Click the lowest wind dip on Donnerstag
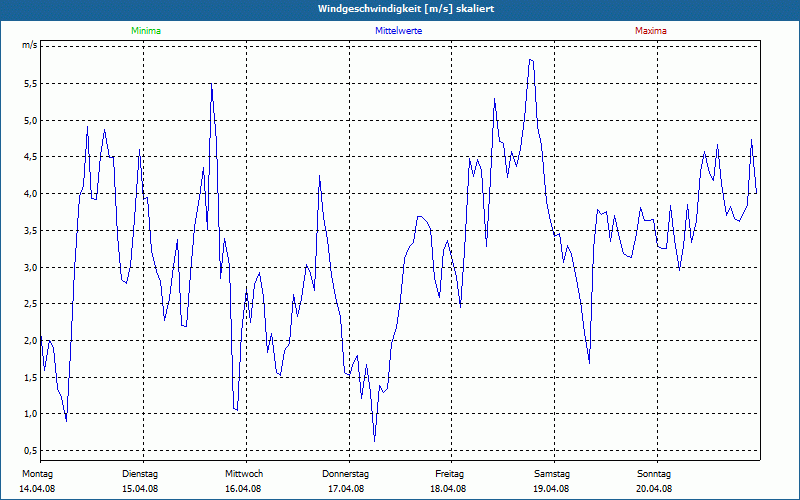Image resolution: width=800 pixels, height=500 pixels. (374, 440)
